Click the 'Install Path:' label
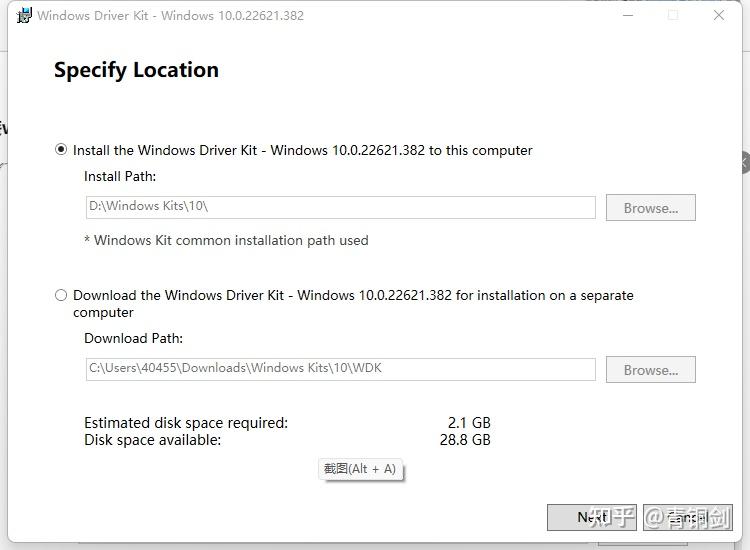Viewport: 750px width, 550px height. [x=120, y=176]
